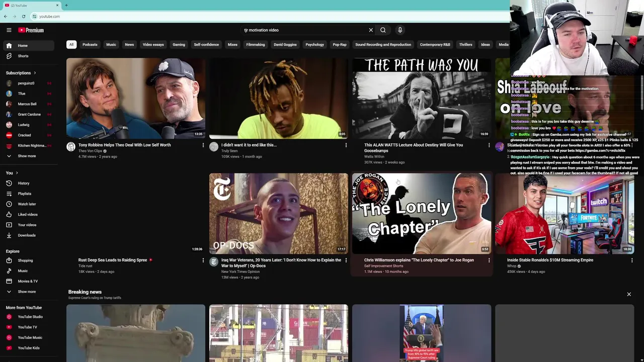The height and width of the screenshot is (362, 644).
Task: Open the Grant Cardone subscription
Action: (x=30, y=115)
